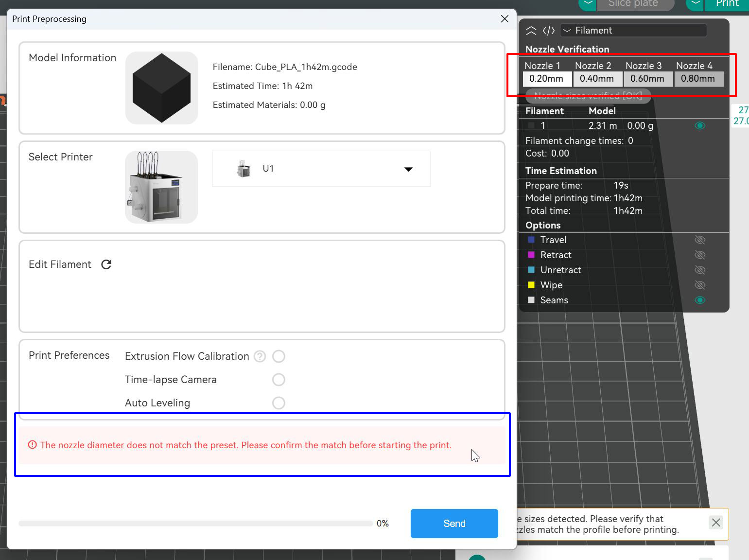Click the white Seams color swatch
This screenshot has width=749, height=560.
click(x=531, y=300)
